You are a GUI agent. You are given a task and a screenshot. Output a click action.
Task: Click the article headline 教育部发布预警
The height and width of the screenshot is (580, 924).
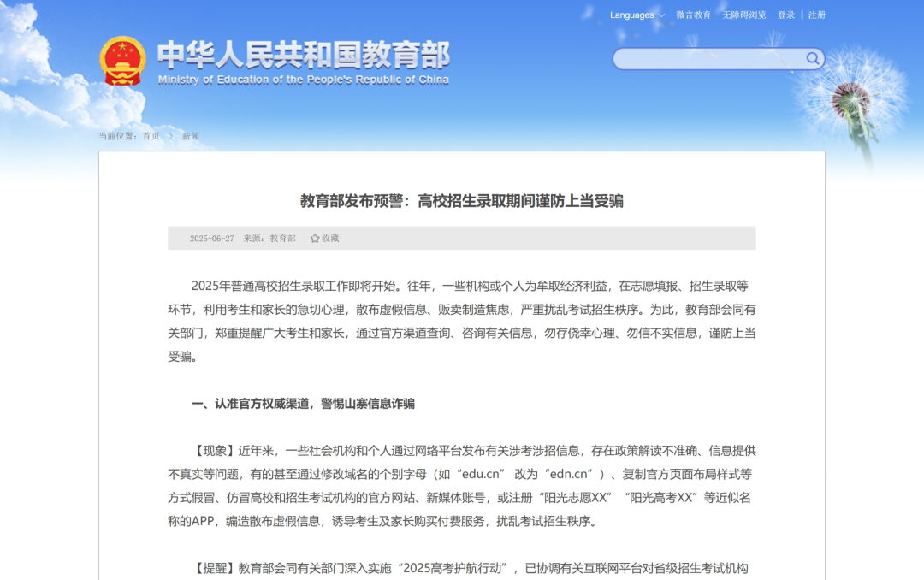pos(461,201)
